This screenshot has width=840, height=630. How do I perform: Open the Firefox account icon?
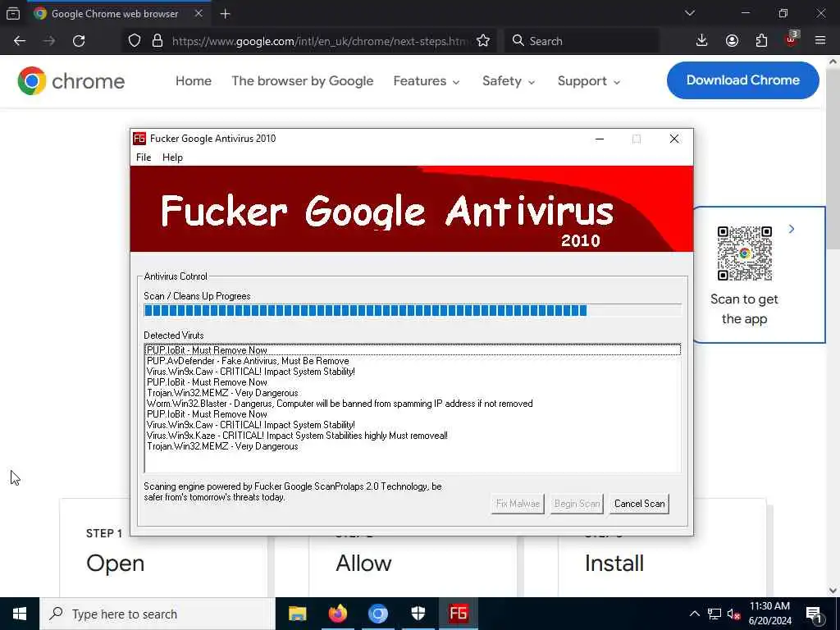tap(732, 41)
